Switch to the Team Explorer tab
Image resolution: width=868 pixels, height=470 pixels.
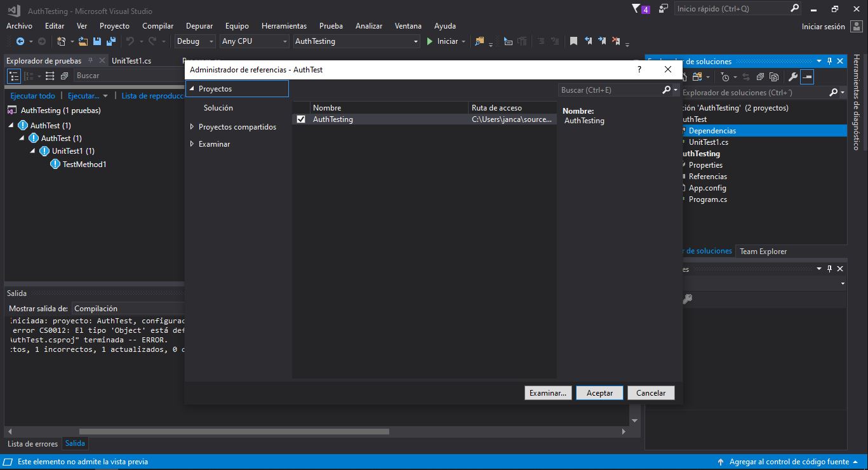[x=763, y=252]
